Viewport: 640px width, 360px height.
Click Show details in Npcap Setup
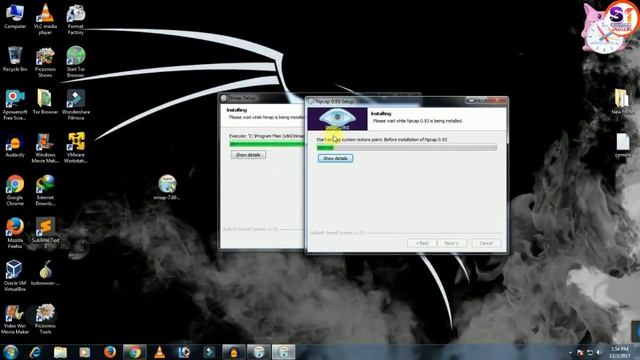(335, 158)
